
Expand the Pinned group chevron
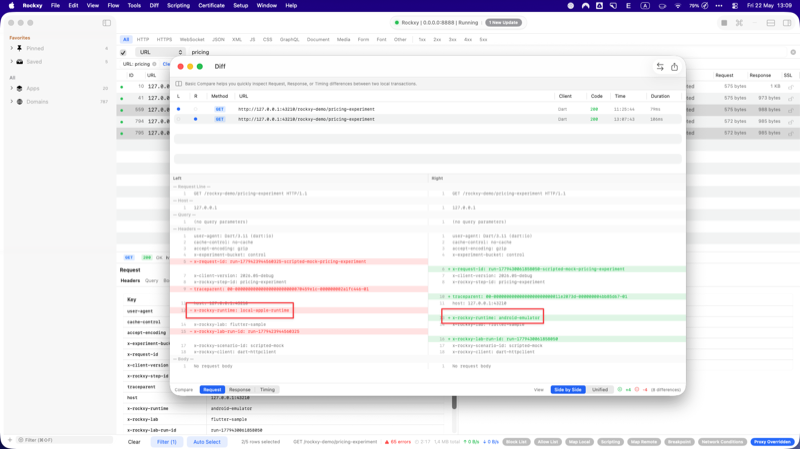[12, 48]
